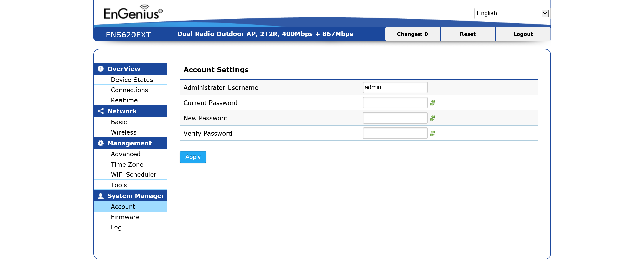Click the Apply button
This screenshot has height=265, width=644.
193,157
